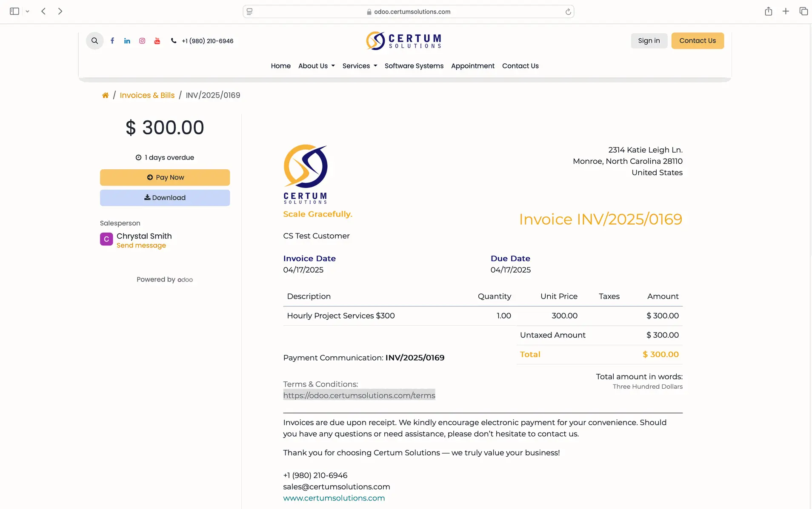Image resolution: width=812 pixels, height=509 pixels.
Task: Click the Chrystal Smith salesperson name
Action: point(144,236)
